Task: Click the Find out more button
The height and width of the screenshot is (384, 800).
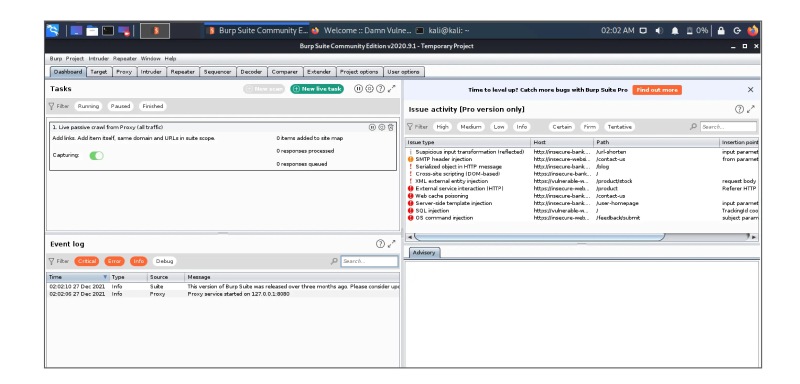Action: tap(657, 90)
